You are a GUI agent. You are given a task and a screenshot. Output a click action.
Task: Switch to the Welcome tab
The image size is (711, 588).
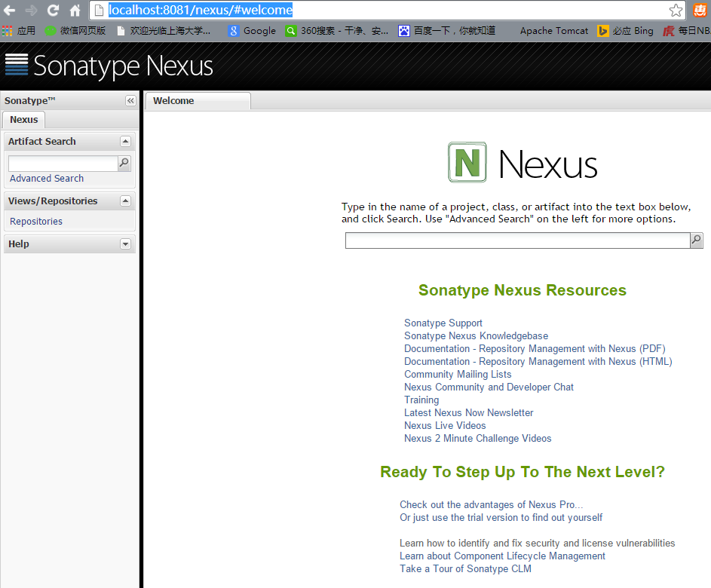[x=173, y=100]
